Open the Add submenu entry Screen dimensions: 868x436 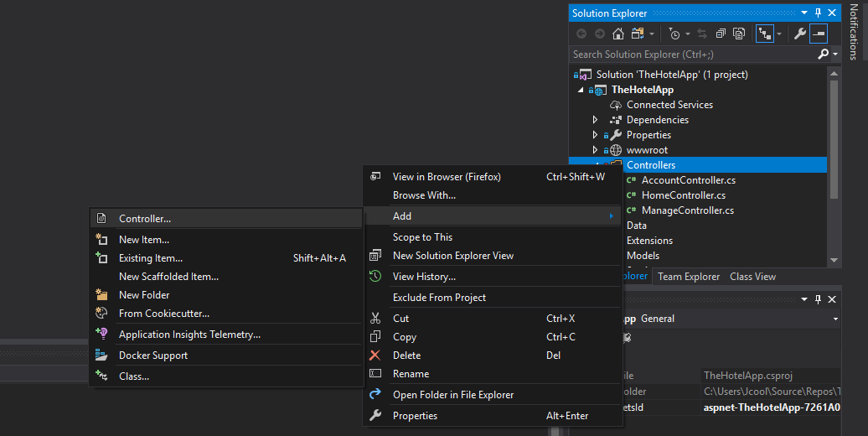click(493, 215)
